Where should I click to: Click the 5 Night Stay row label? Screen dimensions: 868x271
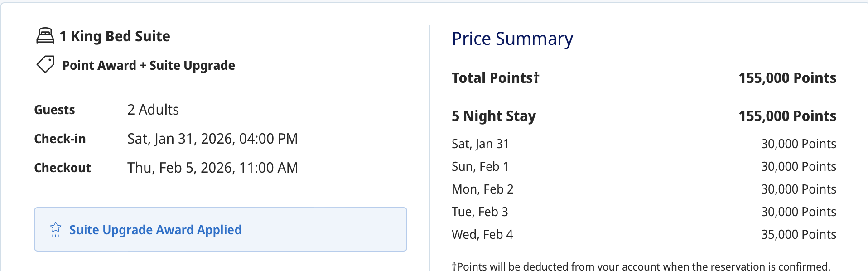(x=494, y=116)
